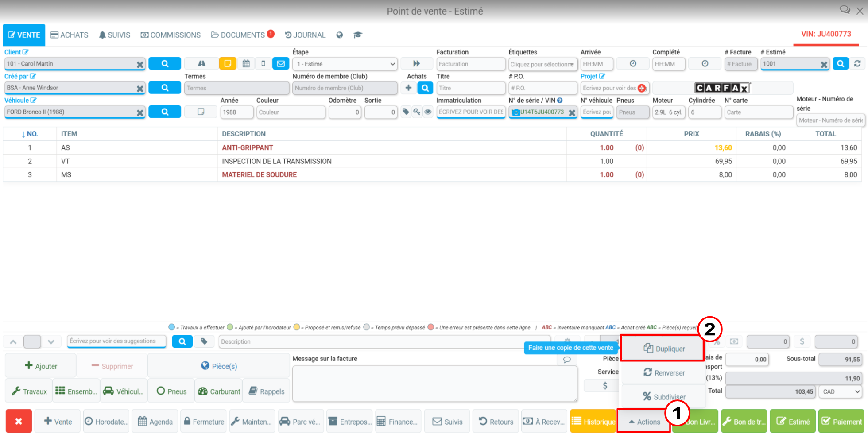Click the blue envelope email icon

tap(281, 64)
